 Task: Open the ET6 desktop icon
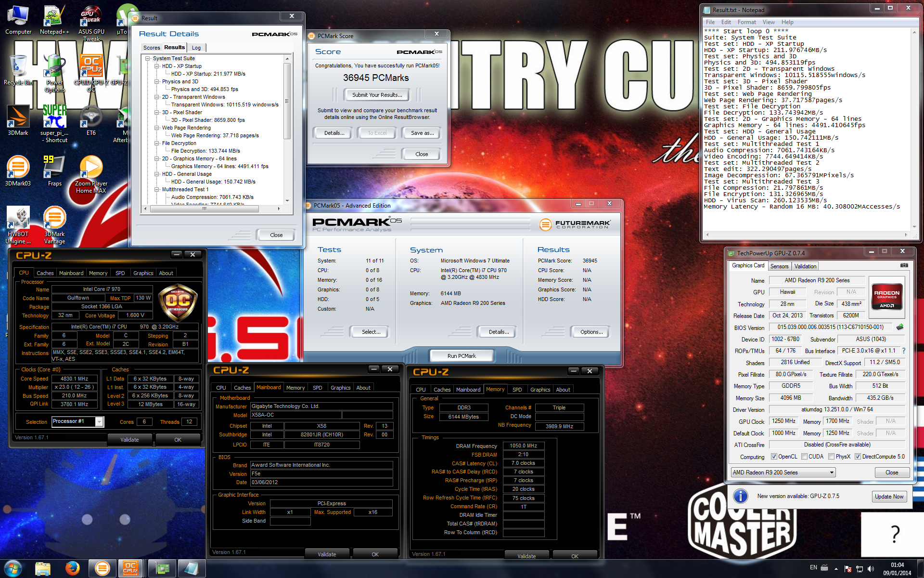[x=91, y=120]
